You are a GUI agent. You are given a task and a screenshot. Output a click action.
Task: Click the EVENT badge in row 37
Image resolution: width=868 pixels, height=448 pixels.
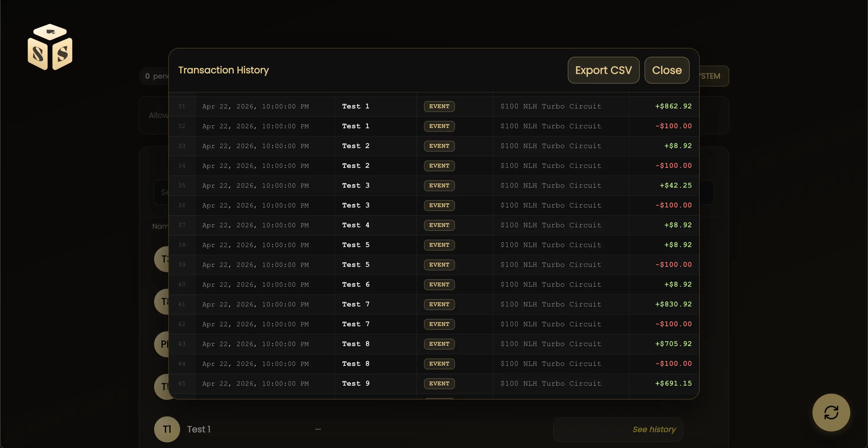pyautogui.click(x=439, y=225)
